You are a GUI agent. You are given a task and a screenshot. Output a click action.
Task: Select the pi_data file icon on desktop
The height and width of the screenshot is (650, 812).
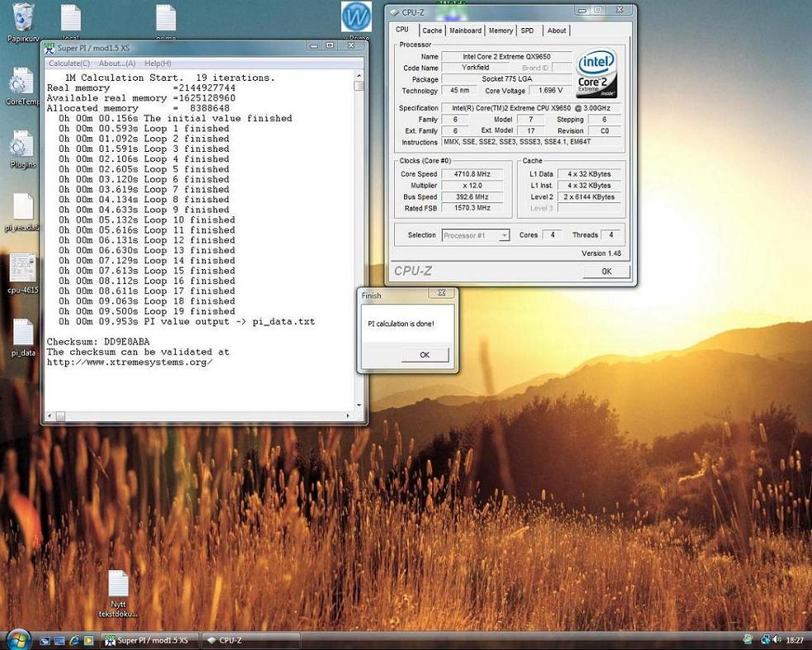[23, 337]
